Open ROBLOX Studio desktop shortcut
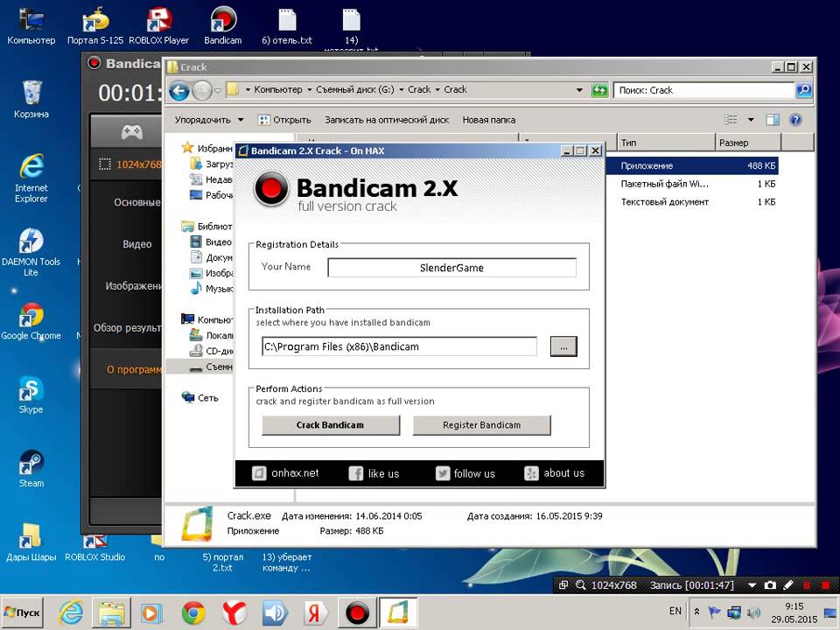This screenshot has height=630, width=840. 94,549
